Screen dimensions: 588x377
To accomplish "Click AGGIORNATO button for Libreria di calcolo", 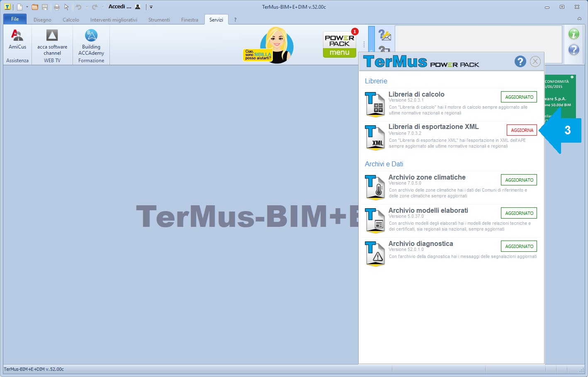I will [x=519, y=97].
